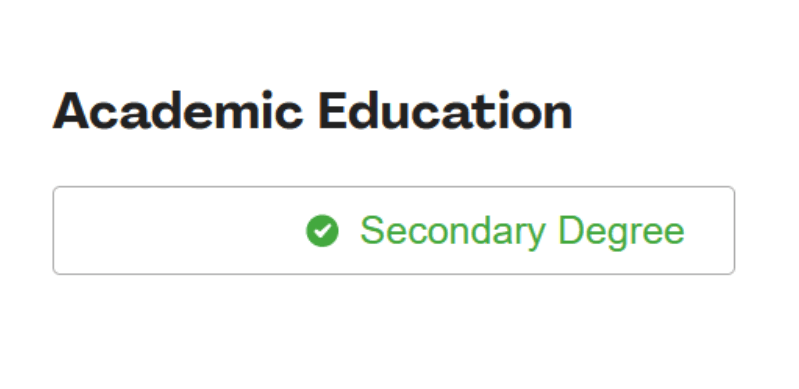
Task: Open the Secondary Degree selection box
Action: (x=393, y=230)
